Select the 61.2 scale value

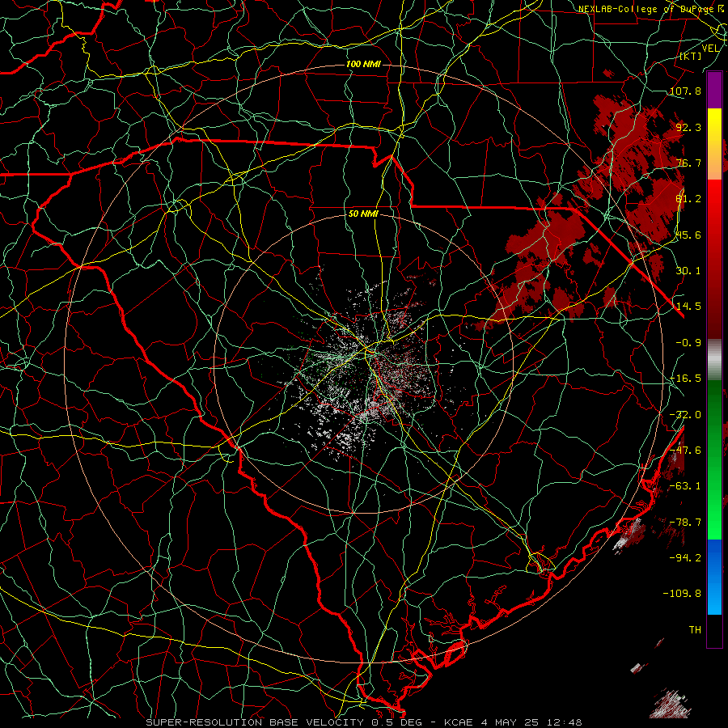point(688,199)
